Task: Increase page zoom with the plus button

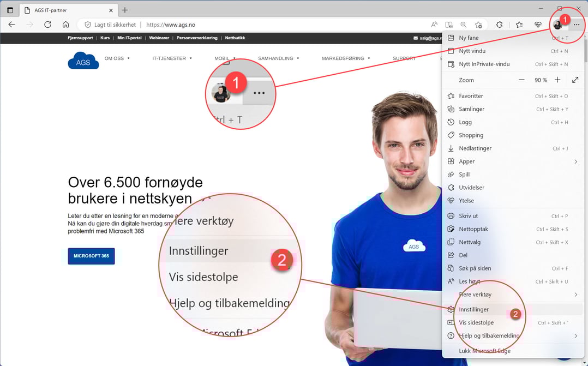Action: pos(557,80)
